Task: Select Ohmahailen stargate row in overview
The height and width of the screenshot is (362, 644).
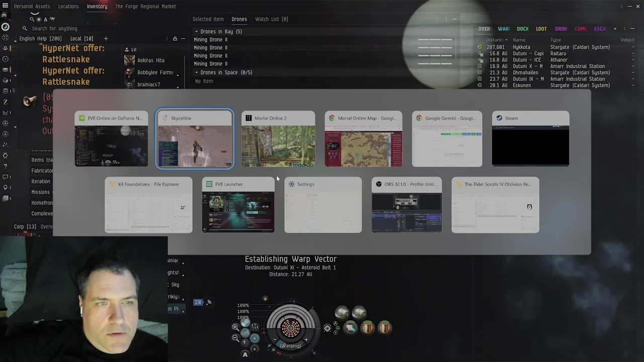Action: coord(556,72)
